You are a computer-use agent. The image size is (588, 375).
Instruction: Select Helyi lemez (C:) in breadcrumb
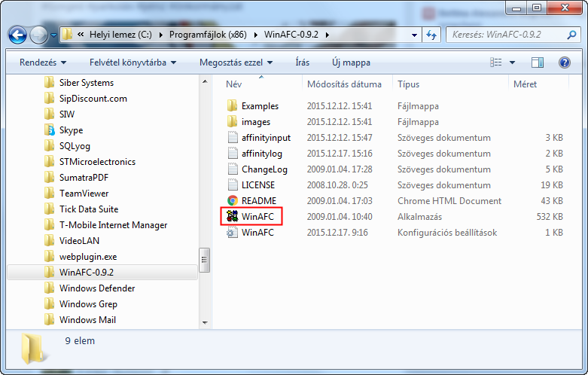pos(120,35)
